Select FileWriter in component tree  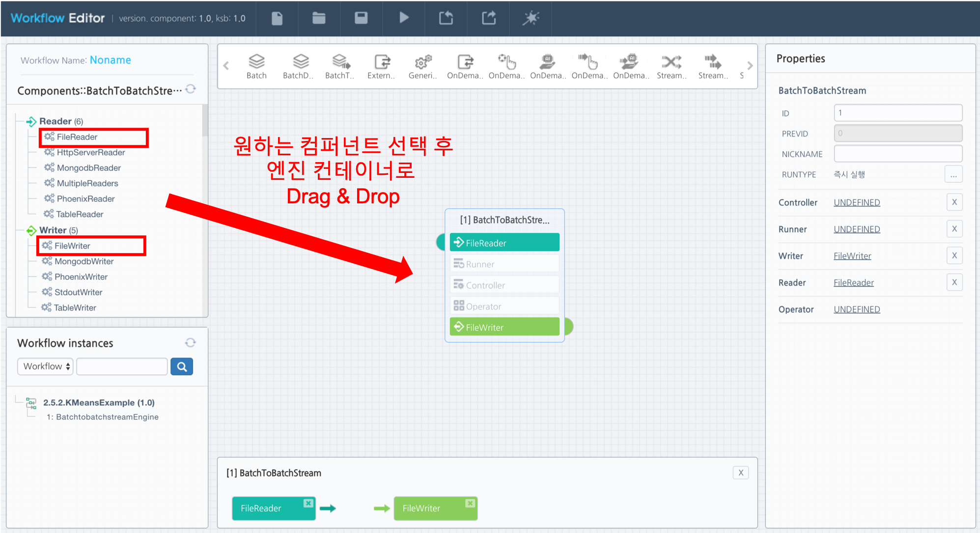pos(66,246)
